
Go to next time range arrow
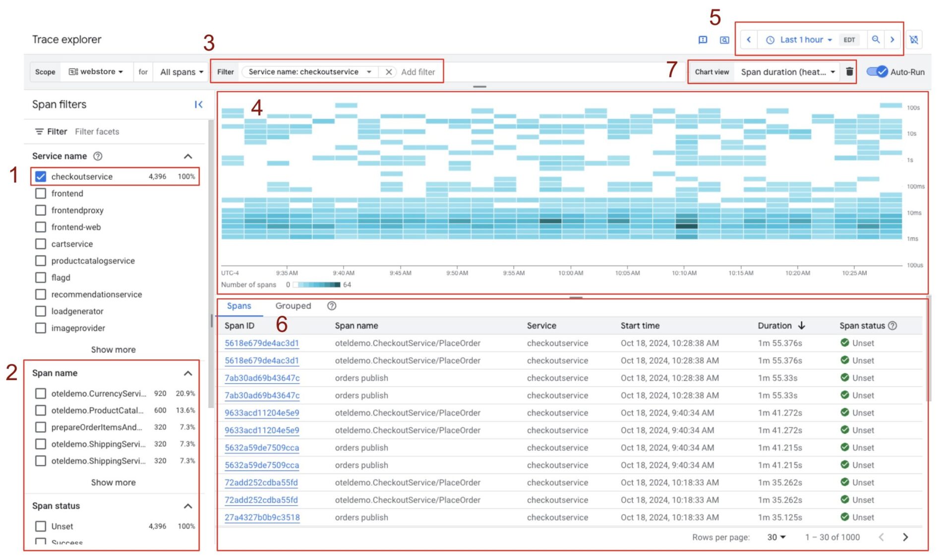[x=892, y=40]
